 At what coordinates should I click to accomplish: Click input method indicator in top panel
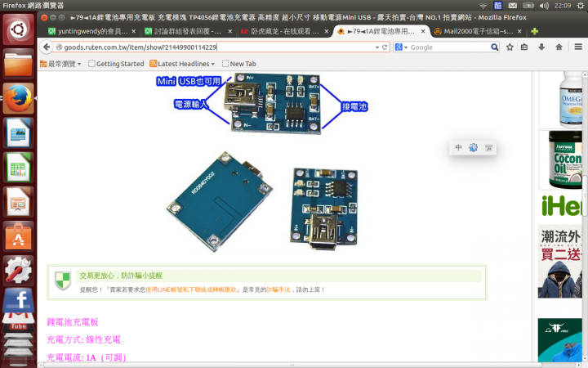pyautogui.click(x=497, y=6)
